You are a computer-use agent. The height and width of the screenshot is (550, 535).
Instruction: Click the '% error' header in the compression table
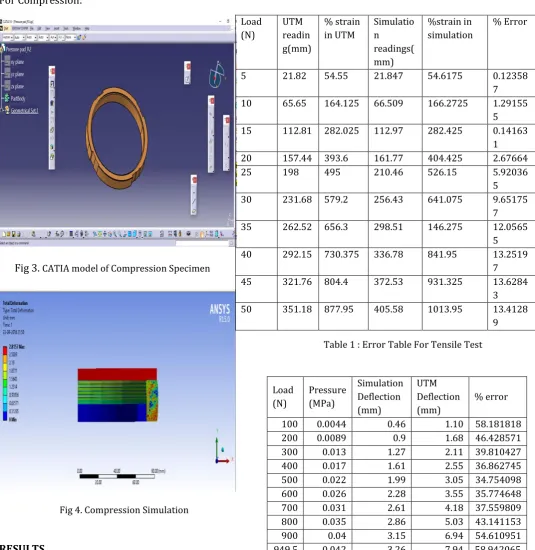tap(491, 397)
